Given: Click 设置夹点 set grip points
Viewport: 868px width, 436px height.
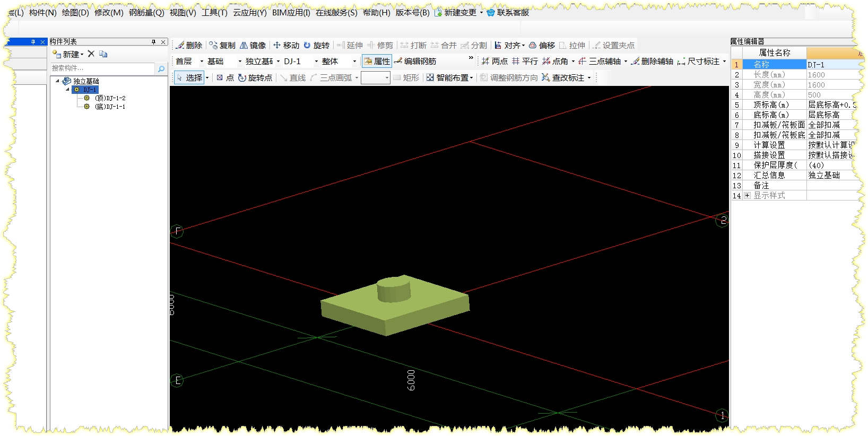Looking at the screenshot, I should pyautogui.click(x=614, y=46).
